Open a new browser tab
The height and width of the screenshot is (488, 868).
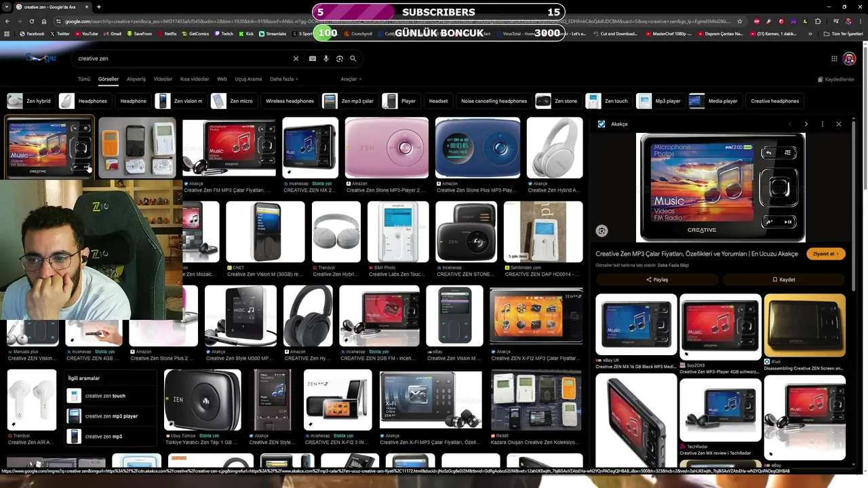click(99, 7)
